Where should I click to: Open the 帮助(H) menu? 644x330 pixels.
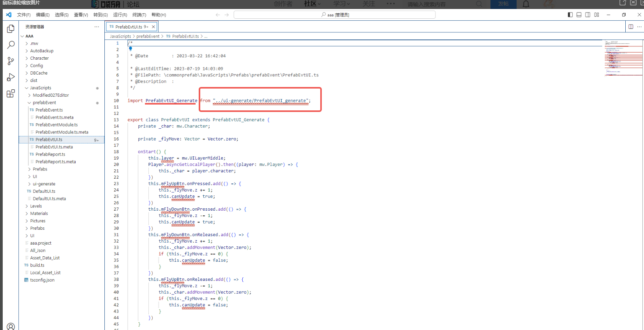159,15
